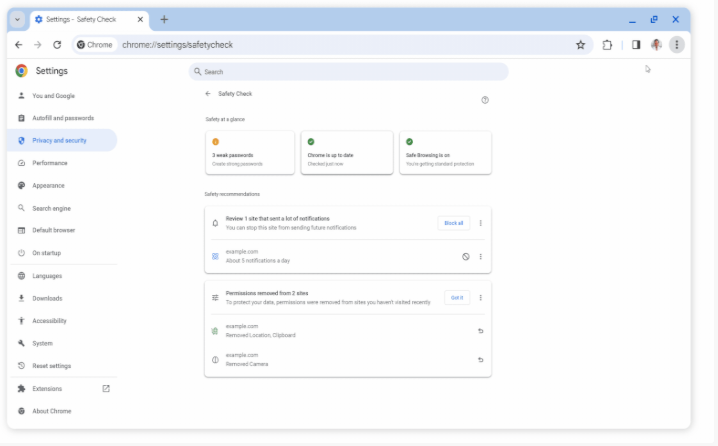Select the Settings - Safety Check tab
The height and width of the screenshot is (446, 718).
pos(89,20)
